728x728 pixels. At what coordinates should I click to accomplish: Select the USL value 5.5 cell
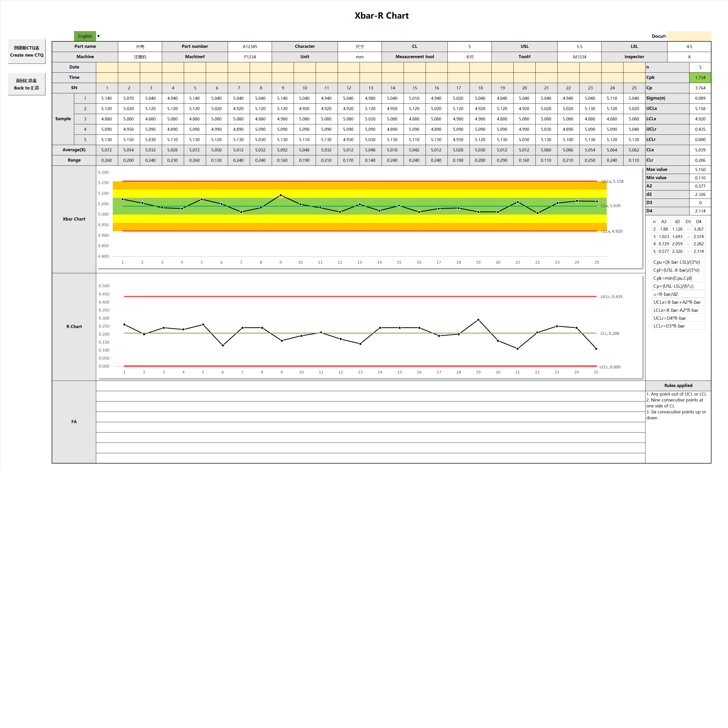coord(580,46)
